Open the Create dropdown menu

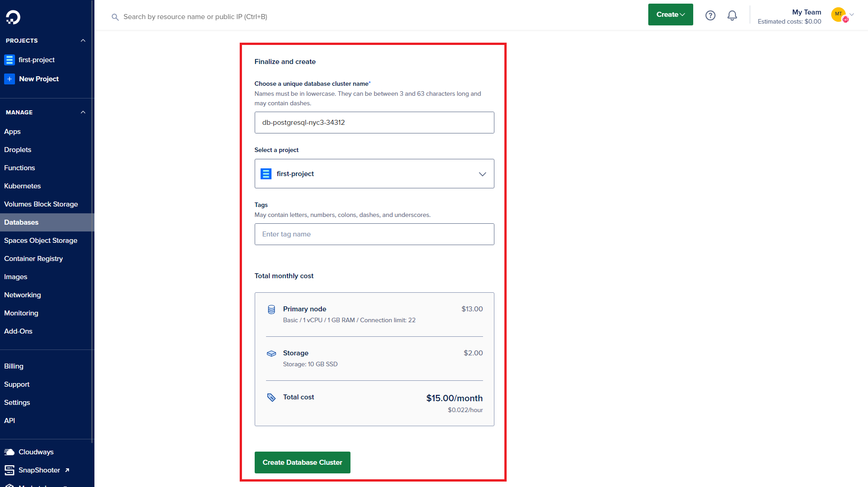670,15
